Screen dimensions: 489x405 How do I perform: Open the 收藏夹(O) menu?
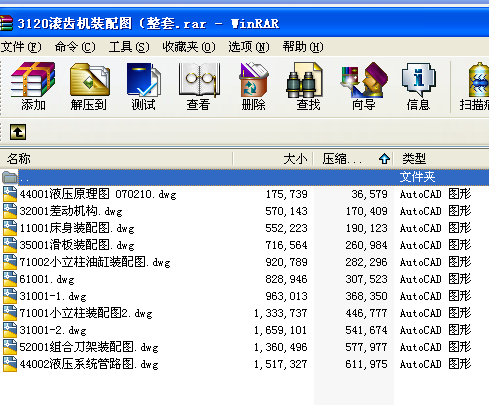pos(189,47)
